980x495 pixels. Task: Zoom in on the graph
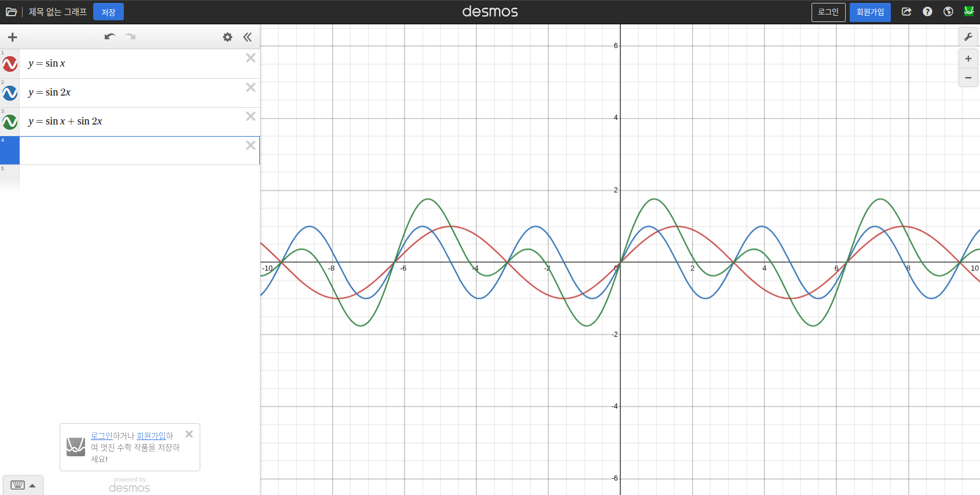coord(968,59)
